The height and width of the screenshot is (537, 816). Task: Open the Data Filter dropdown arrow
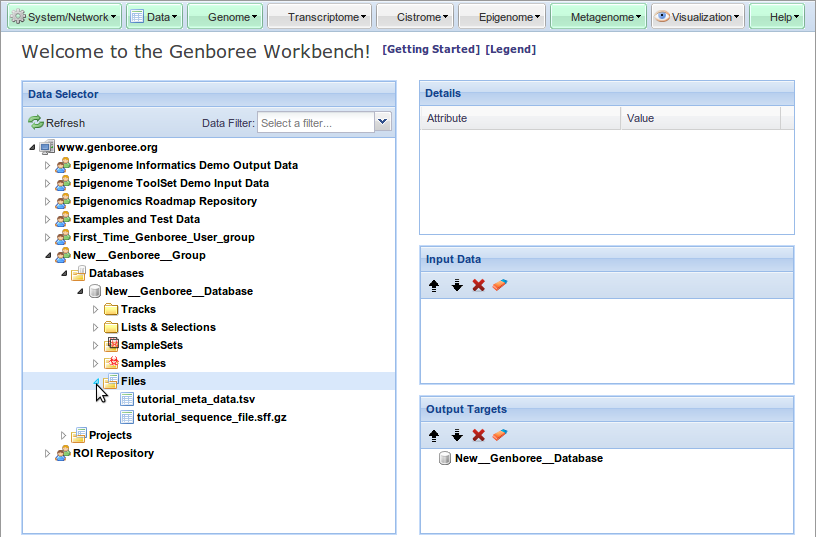[382, 122]
